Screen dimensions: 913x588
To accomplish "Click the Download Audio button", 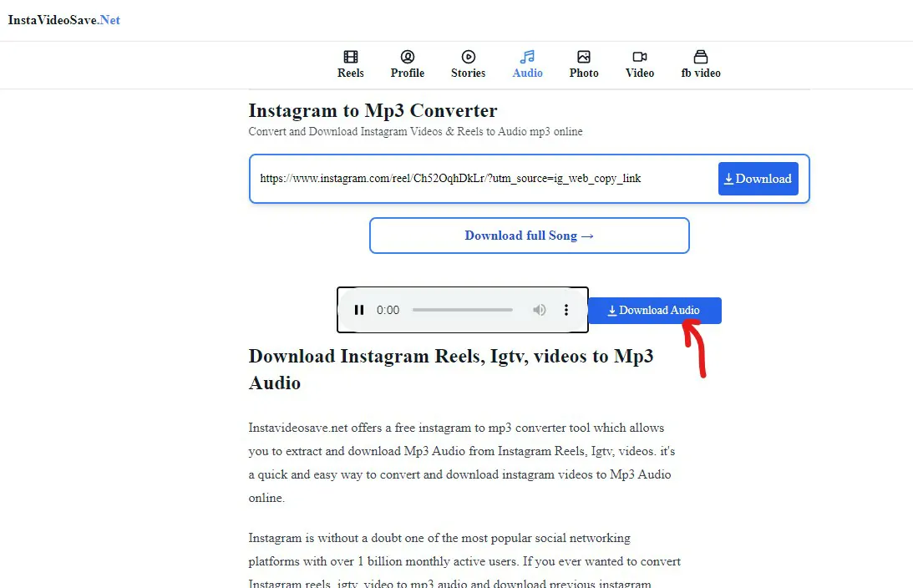I will [x=655, y=311].
